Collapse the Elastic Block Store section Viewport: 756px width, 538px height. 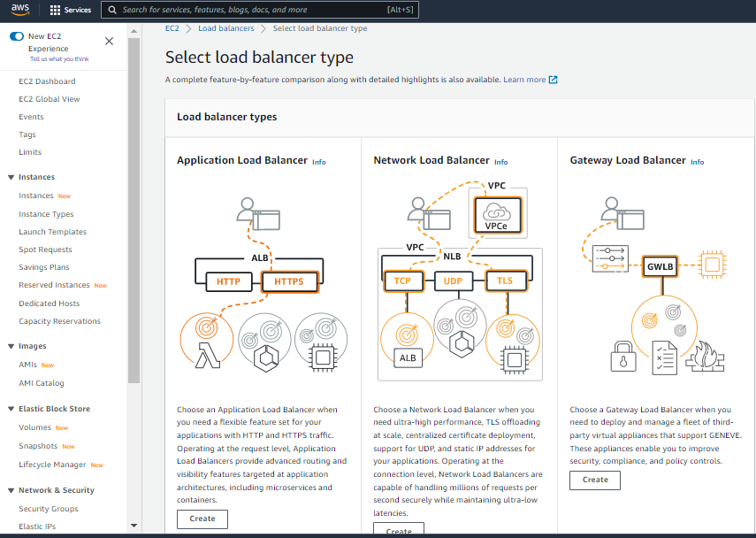11,409
